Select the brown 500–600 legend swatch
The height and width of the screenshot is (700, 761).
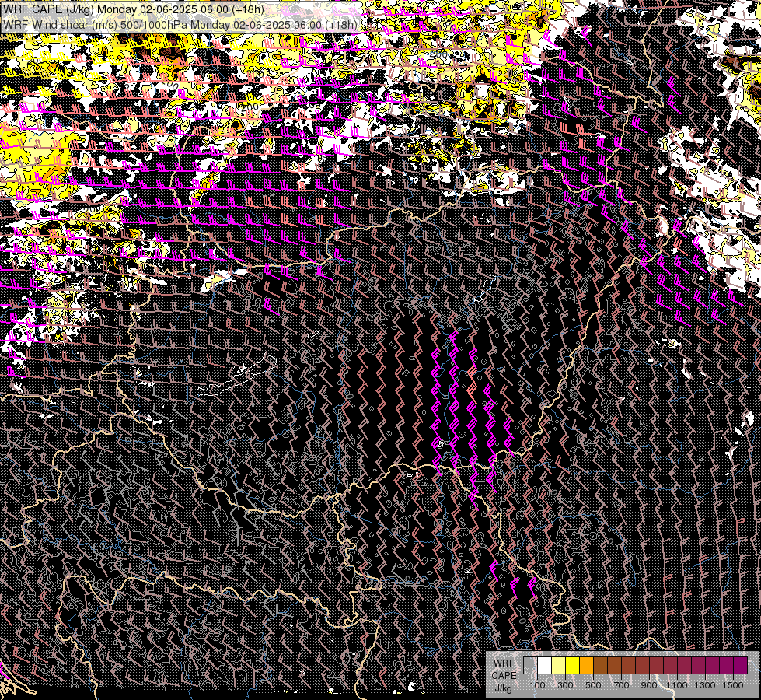[600, 665]
